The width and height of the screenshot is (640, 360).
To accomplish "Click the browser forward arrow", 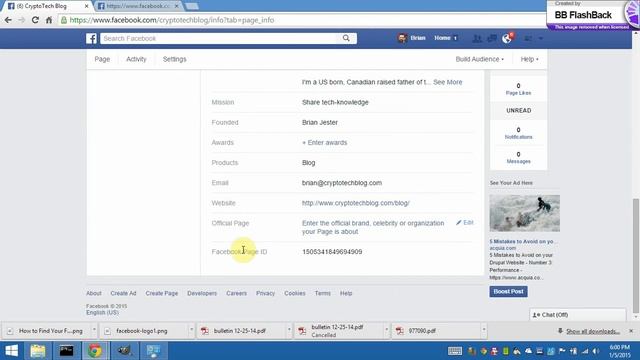I will [x=22, y=20].
